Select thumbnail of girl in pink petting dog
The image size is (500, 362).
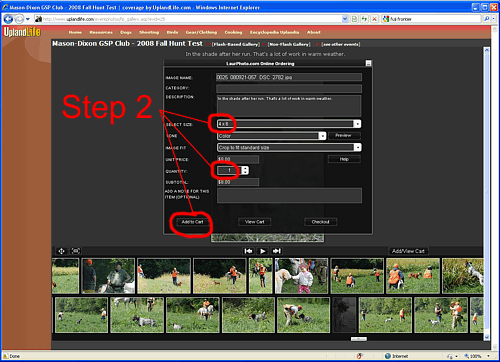click(301, 276)
